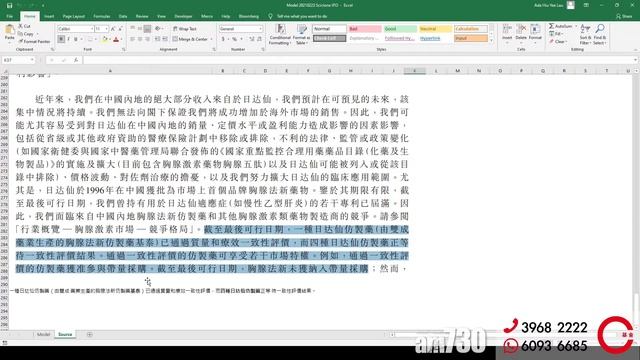Switch to the Page Layout tab
The image size is (640, 360).
click(73, 16)
